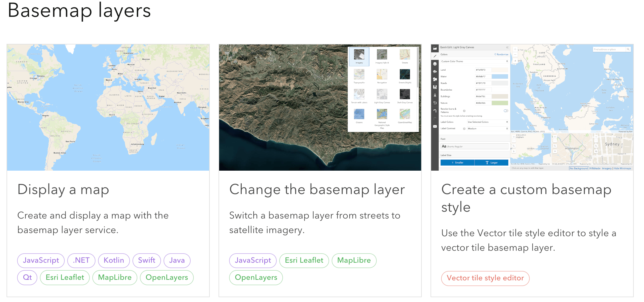Click the open folder icon in sidebar

click(435, 48)
